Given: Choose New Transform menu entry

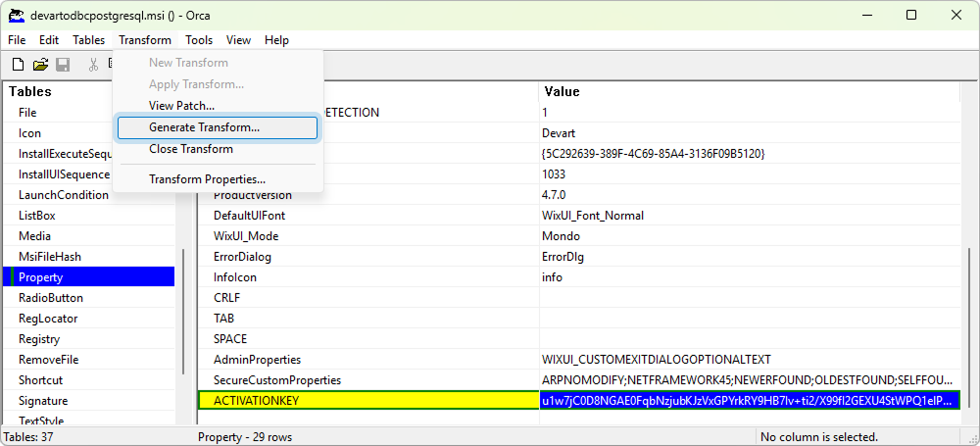Looking at the screenshot, I should [218, 63].
